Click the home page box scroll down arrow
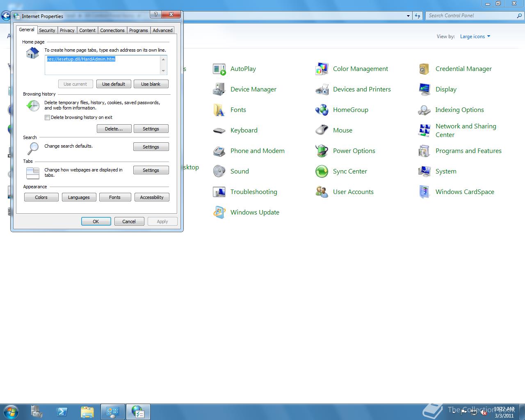The height and width of the screenshot is (420, 525). 164,71
